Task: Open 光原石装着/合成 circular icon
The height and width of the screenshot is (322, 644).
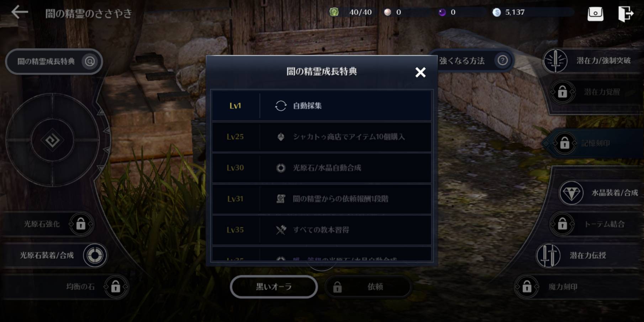Action: click(95, 255)
